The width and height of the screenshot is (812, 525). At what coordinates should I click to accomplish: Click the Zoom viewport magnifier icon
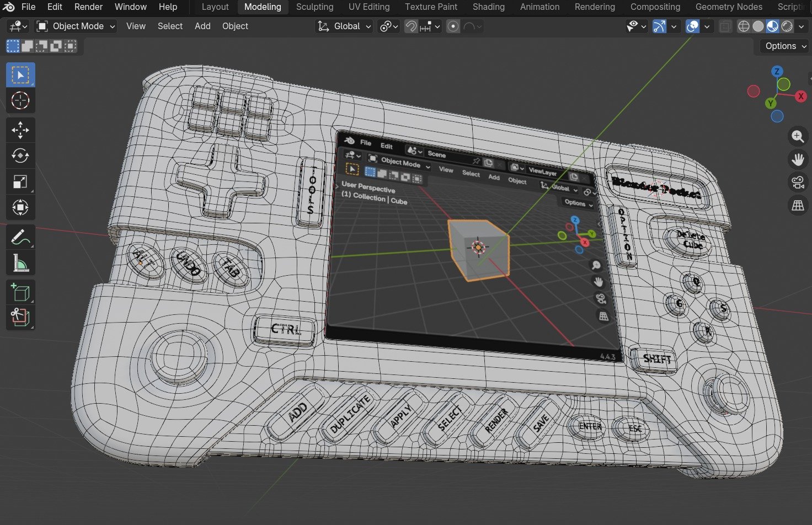[x=798, y=136]
